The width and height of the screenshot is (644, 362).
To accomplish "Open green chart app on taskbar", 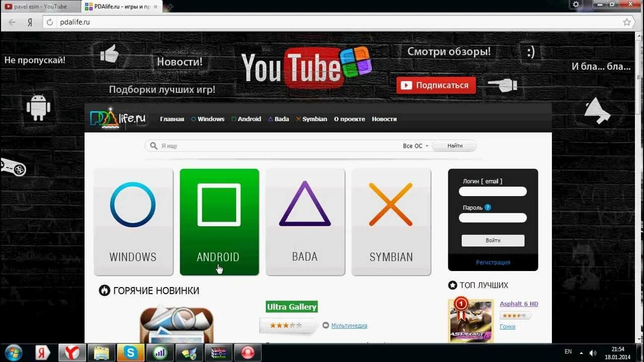I will tap(160, 352).
